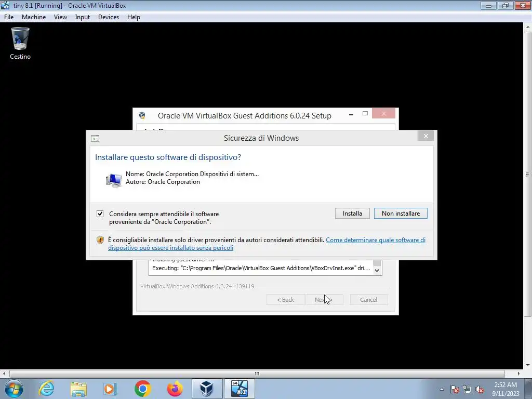Close the Sicurezza di Windows dialog

click(x=426, y=136)
